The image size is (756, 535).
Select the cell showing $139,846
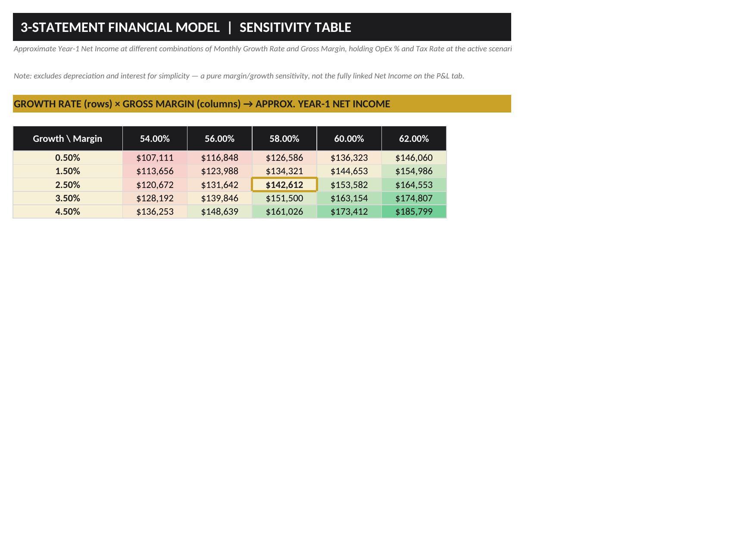220,198
